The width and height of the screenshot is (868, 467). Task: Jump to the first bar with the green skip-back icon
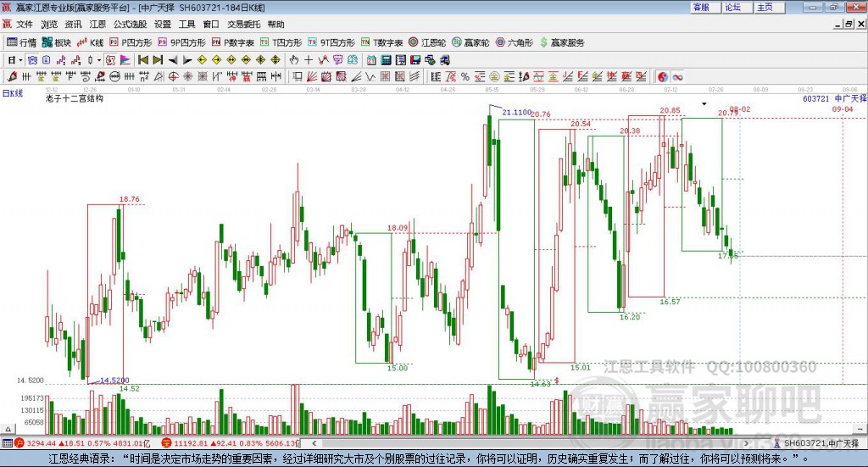tap(142, 60)
